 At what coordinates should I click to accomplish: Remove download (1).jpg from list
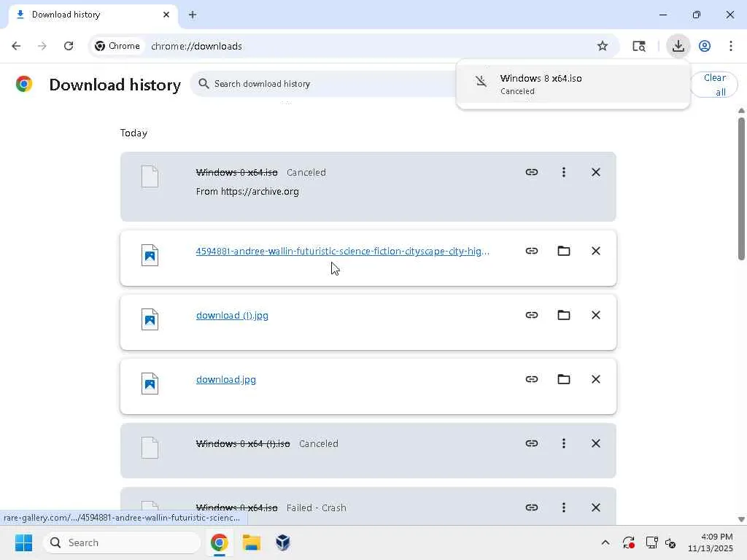pos(595,315)
